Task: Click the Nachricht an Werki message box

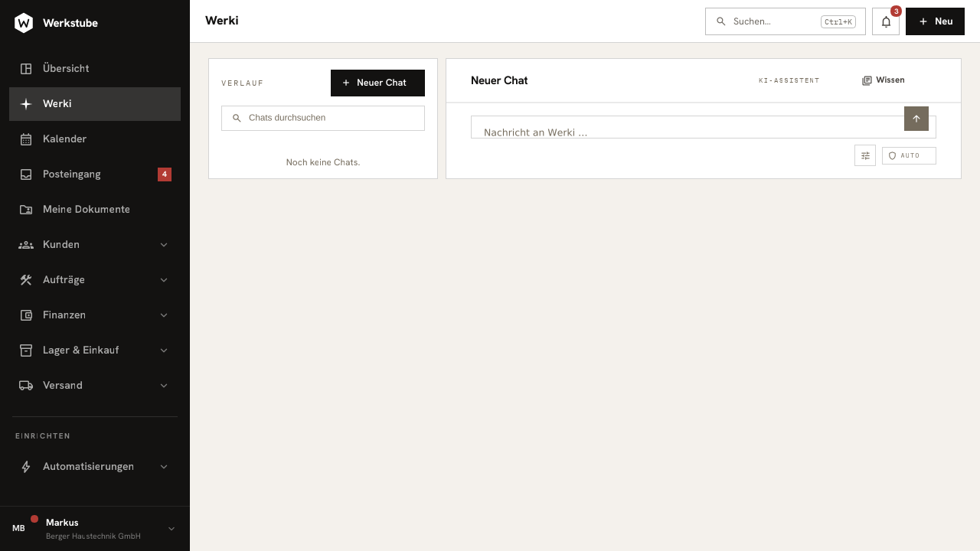Action: (703, 127)
